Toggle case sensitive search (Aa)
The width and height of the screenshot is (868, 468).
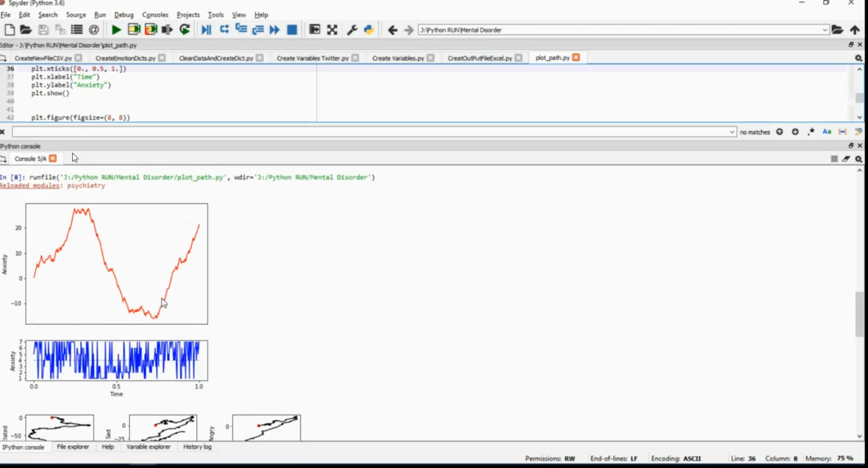pyautogui.click(x=827, y=132)
